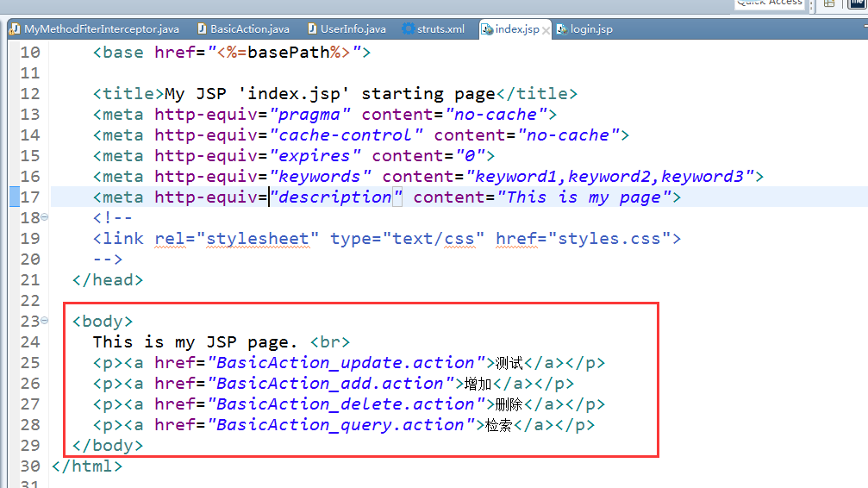Click the Java file icon of UserInfo.java
The height and width of the screenshot is (488, 868).
pyautogui.click(x=312, y=28)
